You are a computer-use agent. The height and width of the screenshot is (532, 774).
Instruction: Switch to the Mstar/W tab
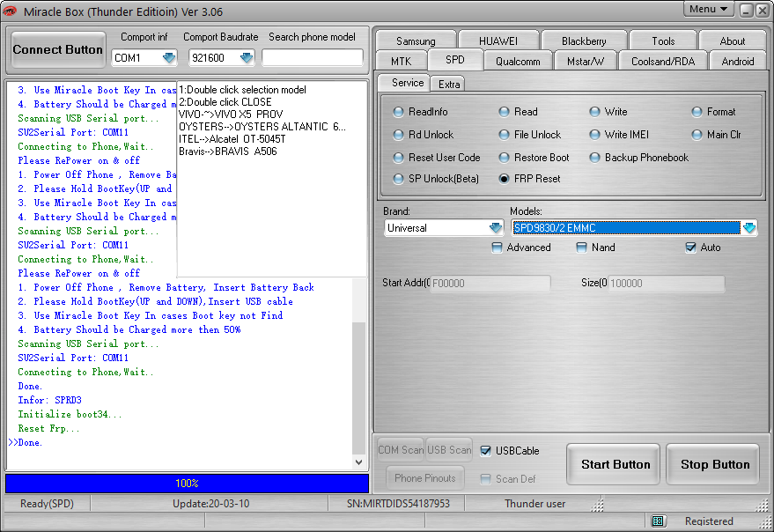pyautogui.click(x=585, y=62)
